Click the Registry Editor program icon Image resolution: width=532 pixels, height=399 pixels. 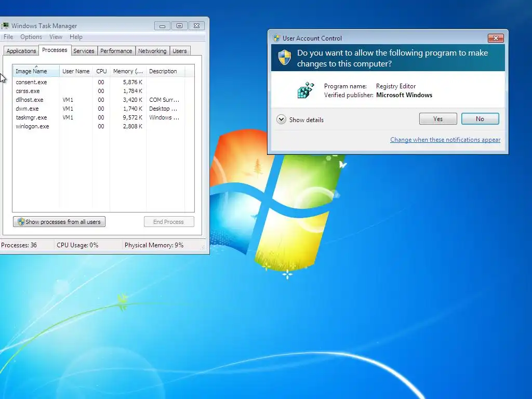[305, 90]
